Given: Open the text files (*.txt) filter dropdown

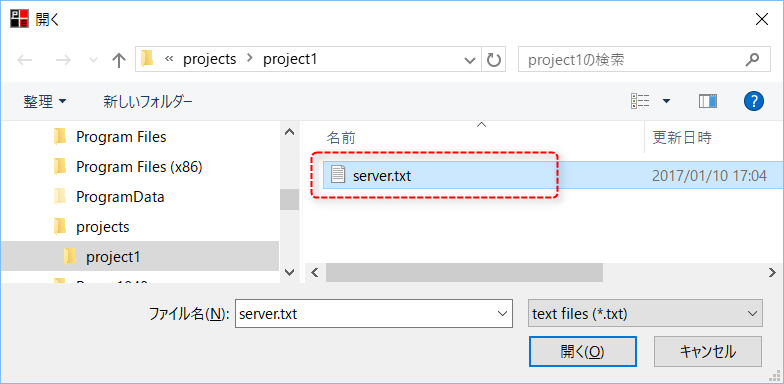Looking at the screenshot, I should click(645, 314).
